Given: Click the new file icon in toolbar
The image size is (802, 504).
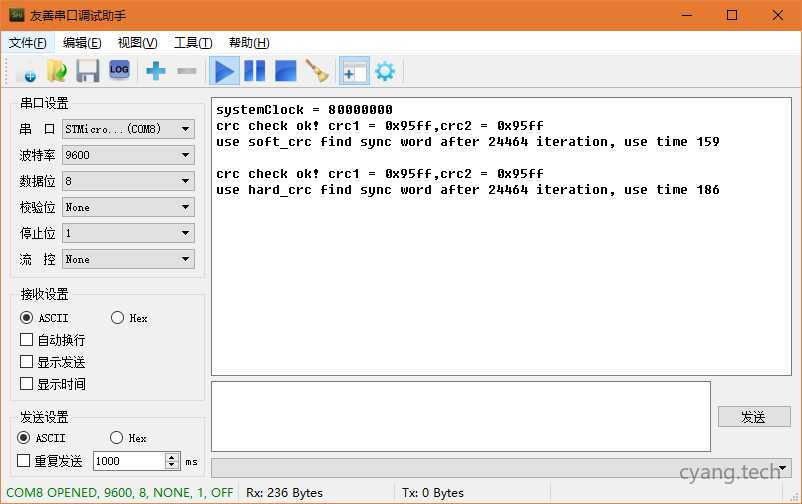Looking at the screenshot, I should tap(26, 71).
